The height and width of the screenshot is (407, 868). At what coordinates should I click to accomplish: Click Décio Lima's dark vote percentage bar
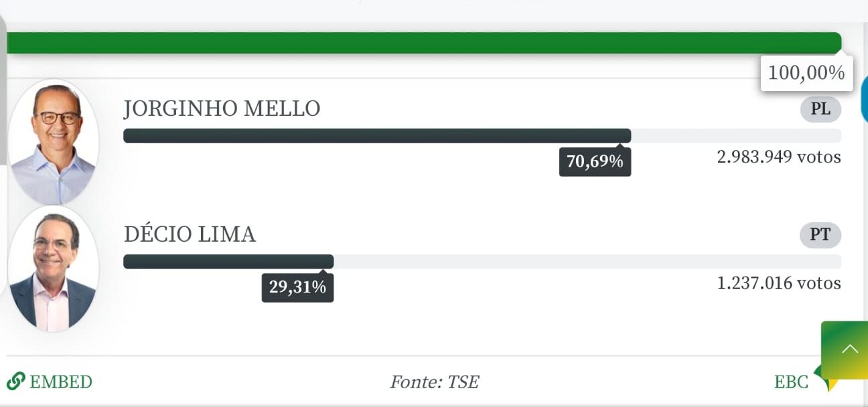point(228,262)
